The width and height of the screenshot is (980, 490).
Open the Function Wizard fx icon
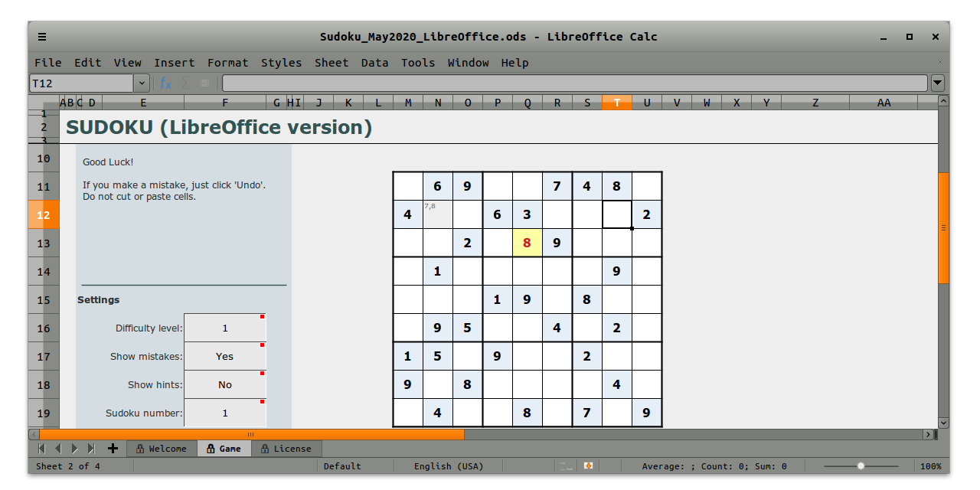pos(165,83)
